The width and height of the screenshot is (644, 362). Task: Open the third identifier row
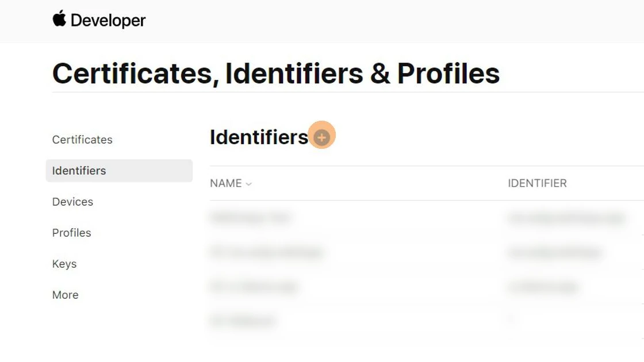tap(254, 286)
